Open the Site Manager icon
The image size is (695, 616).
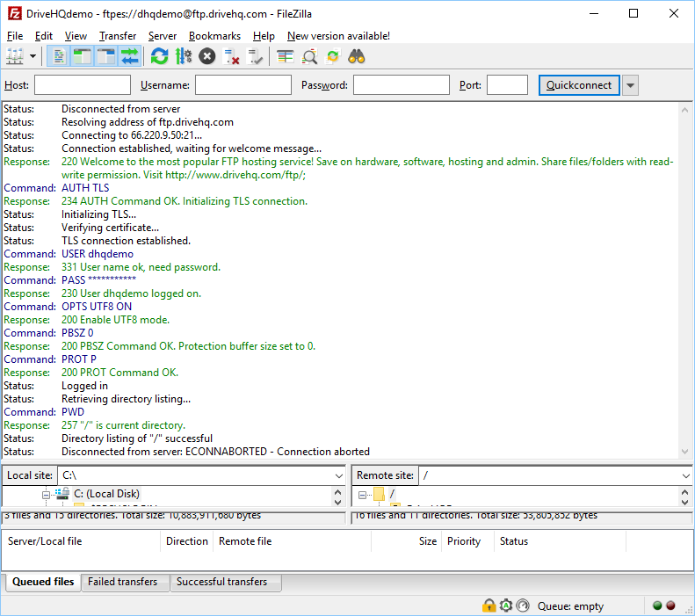[x=15, y=56]
